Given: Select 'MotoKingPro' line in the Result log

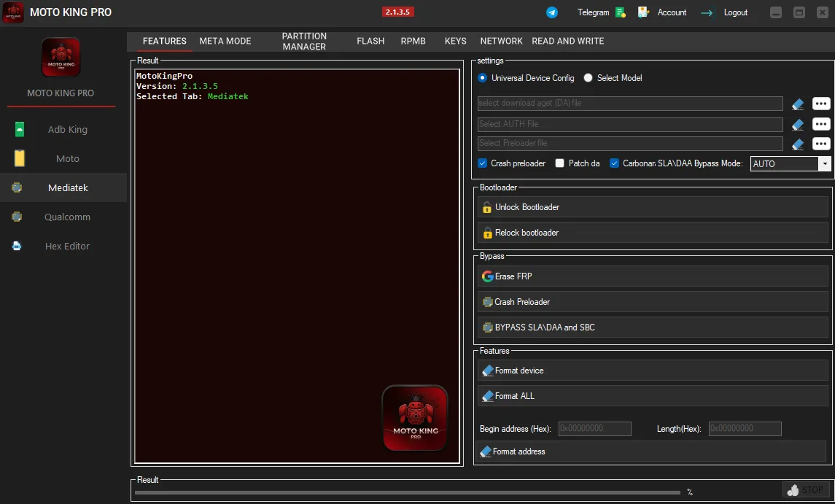Looking at the screenshot, I should tap(164, 76).
